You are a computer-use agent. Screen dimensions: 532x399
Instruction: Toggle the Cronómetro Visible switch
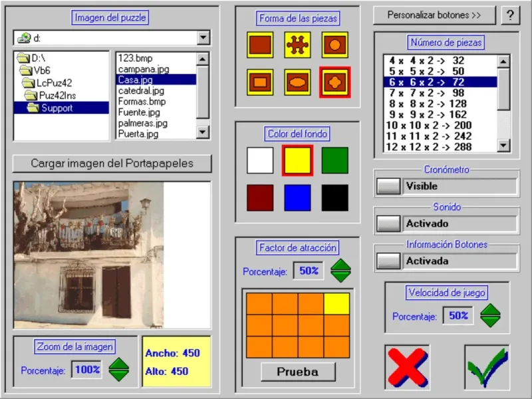click(388, 186)
